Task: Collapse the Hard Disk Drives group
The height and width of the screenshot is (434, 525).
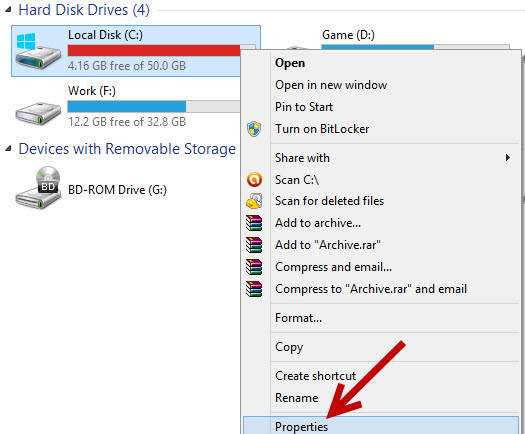Action: point(8,10)
